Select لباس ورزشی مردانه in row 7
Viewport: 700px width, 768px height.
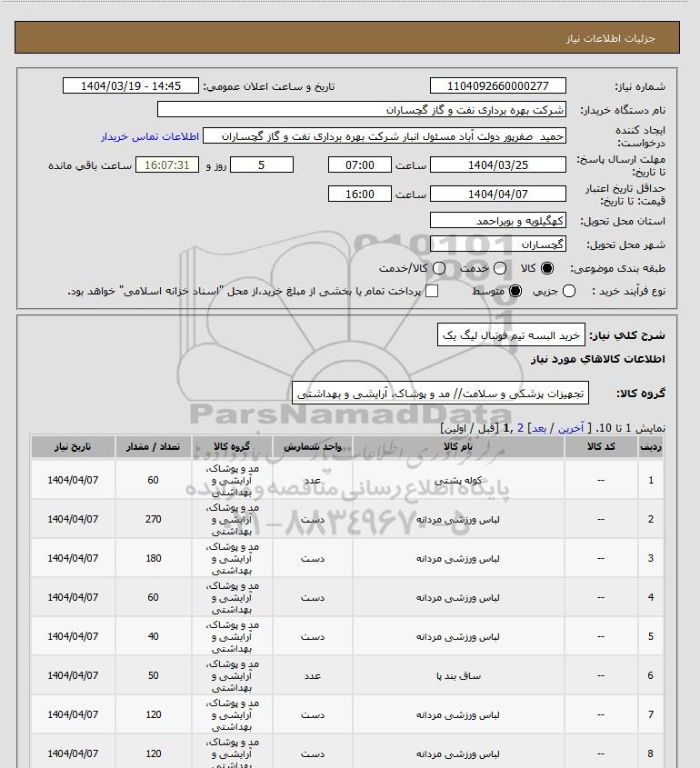pyautogui.click(x=458, y=714)
